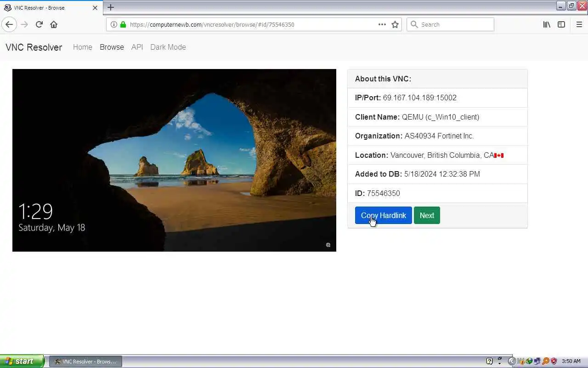Image resolution: width=588 pixels, height=368 pixels.
Task: Go to the Home nav link
Action: point(83,47)
